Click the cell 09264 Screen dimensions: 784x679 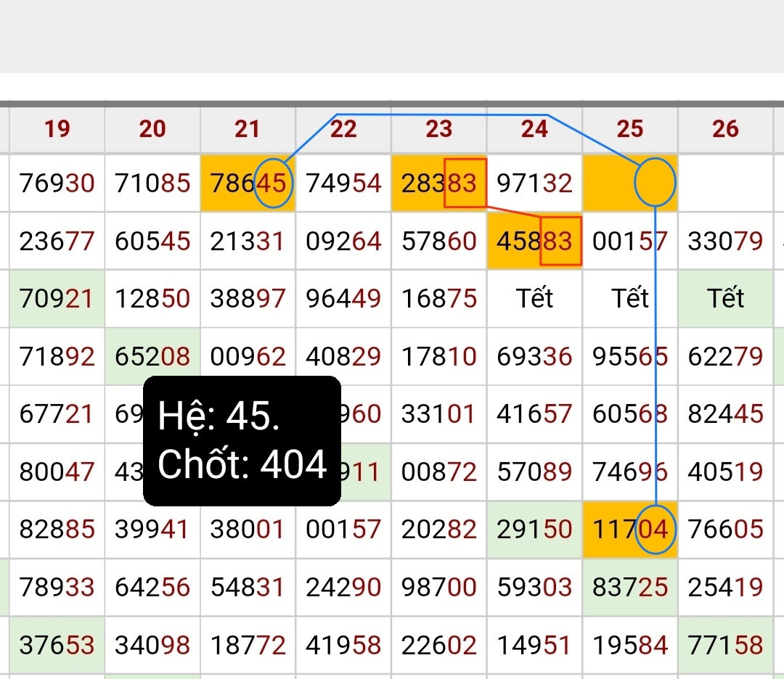pyautogui.click(x=343, y=241)
